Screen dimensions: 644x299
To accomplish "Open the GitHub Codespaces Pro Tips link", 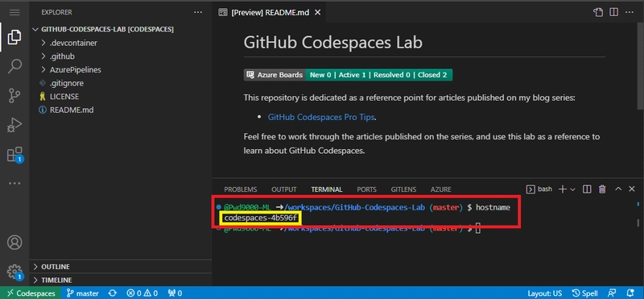I will click(321, 117).
